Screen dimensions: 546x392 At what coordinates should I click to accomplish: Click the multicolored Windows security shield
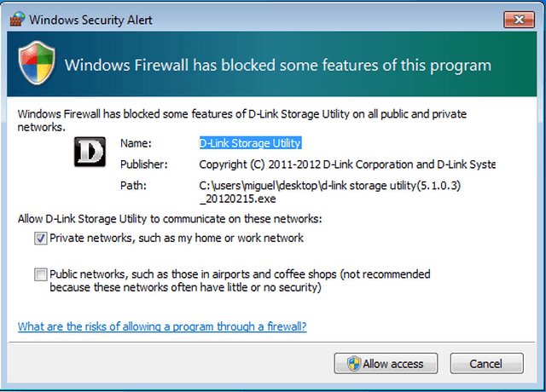click(x=37, y=63)
